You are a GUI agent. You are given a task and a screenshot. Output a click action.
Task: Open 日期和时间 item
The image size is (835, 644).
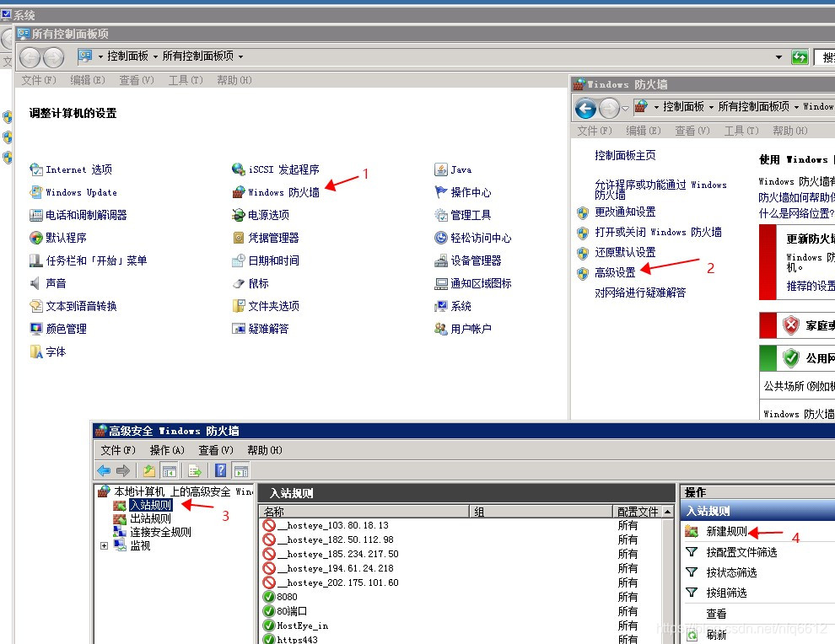tap(266, 260)
